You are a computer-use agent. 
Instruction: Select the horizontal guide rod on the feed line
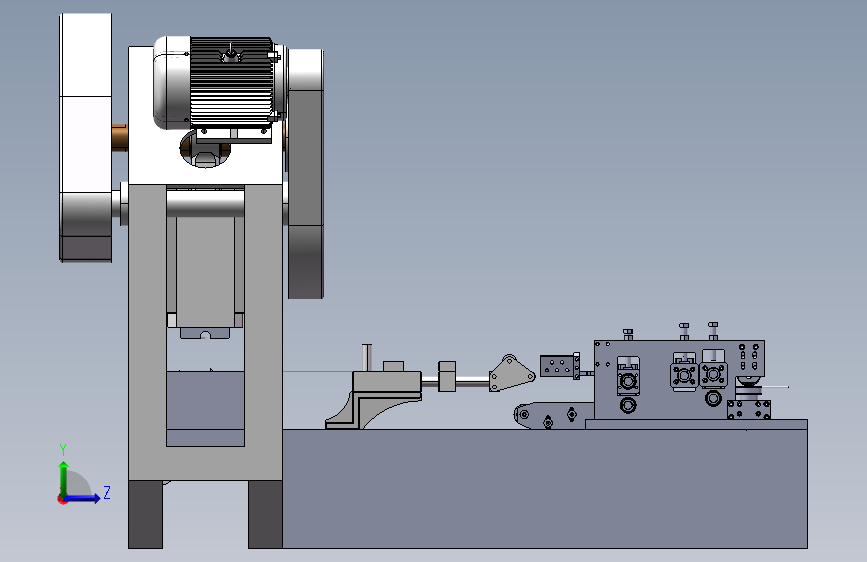471,381
